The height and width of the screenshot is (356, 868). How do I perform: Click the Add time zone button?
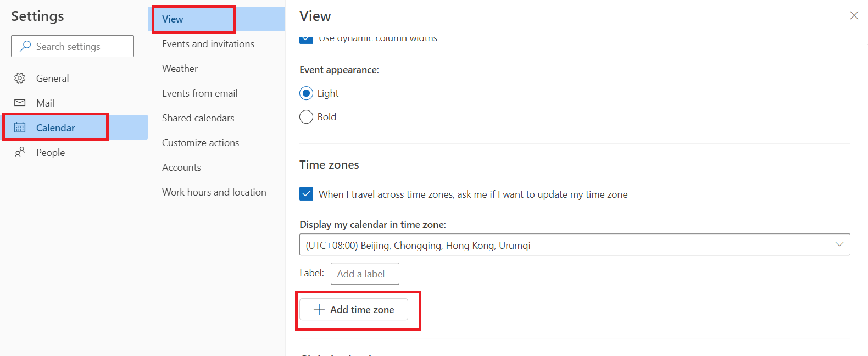[x=354, y=309]
